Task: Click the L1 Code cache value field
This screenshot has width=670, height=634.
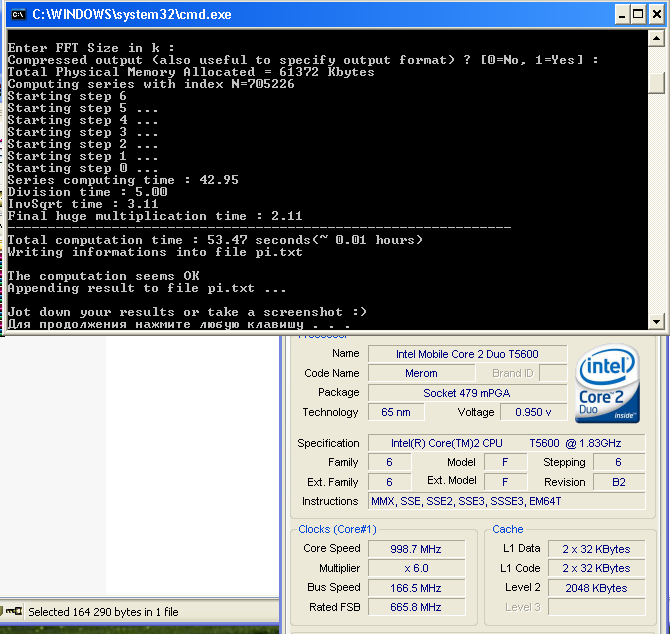Action: pos(597,568)
